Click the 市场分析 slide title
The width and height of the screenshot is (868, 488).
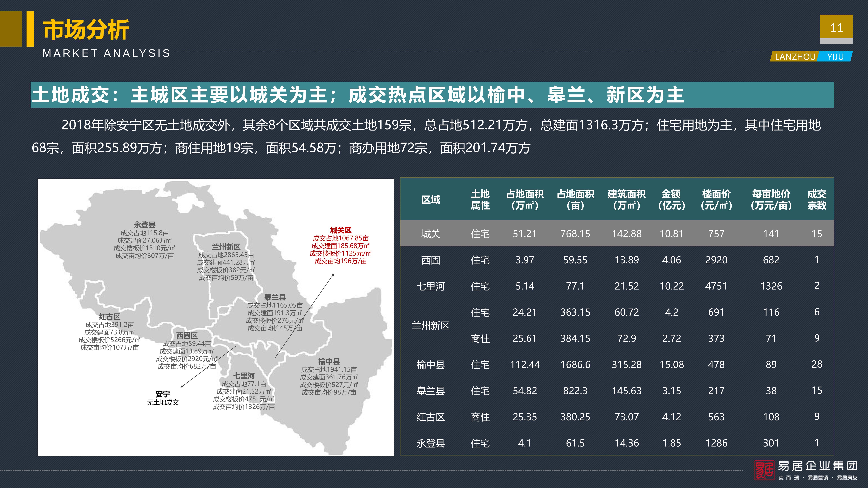[86, 30]
